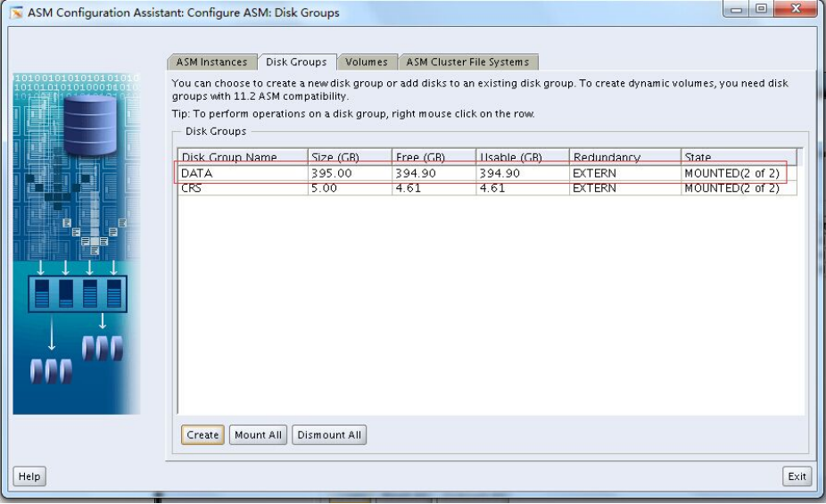The height and width of the screenshot is (504, 826).
Task: Click the Mount All button
Action: click(258, 435)
